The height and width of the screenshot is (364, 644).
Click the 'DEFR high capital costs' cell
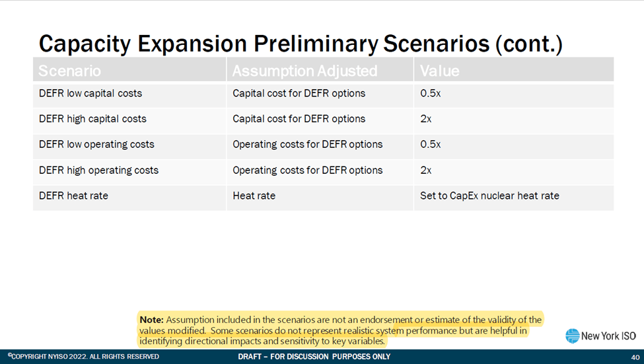92,119
